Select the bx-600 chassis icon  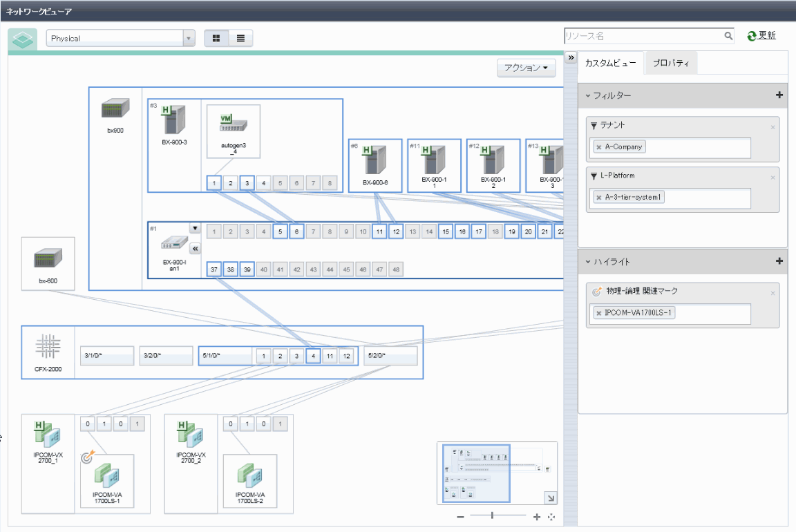coord(48,258)
